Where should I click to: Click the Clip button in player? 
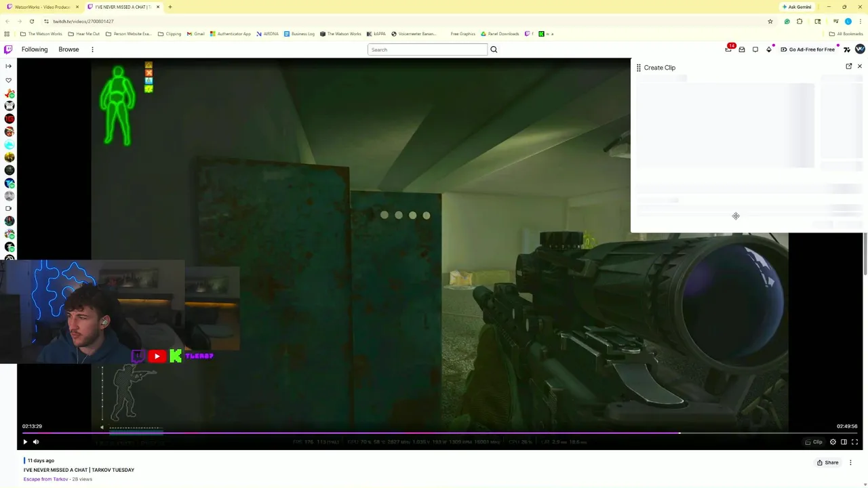(814, 442)
